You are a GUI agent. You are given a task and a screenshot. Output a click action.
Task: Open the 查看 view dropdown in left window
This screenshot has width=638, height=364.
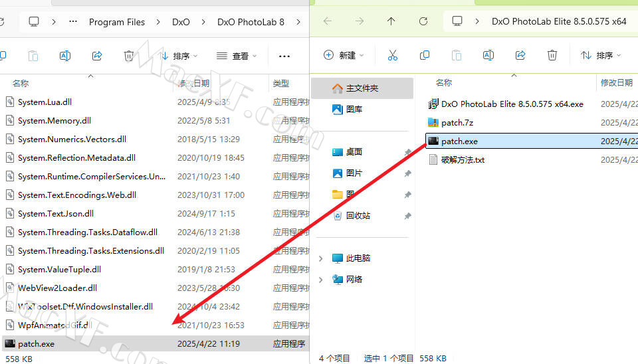pos(237,56)
